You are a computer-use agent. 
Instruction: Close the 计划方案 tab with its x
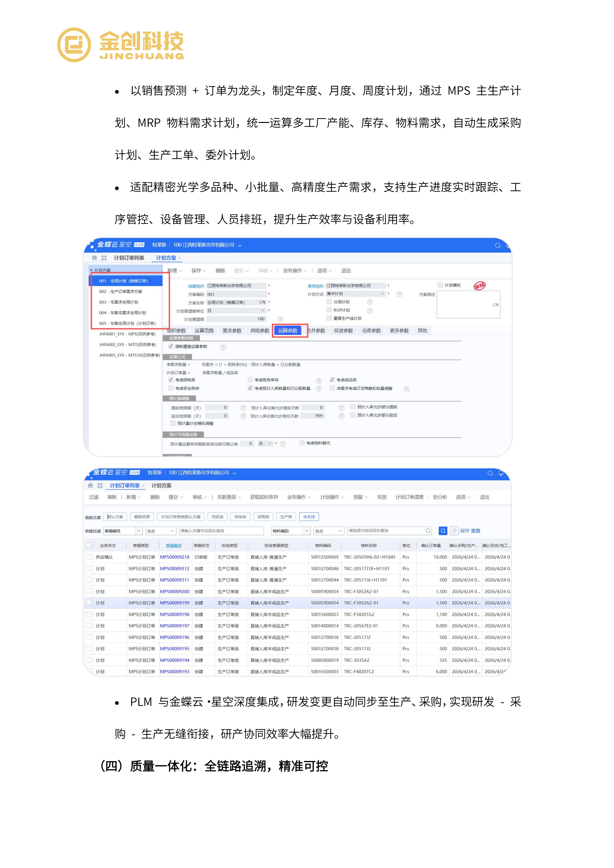[x=180, y=258]
